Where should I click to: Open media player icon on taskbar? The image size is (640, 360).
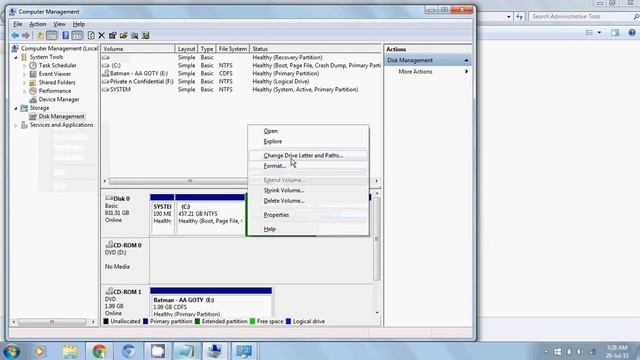pyautogui.click(x=40, y=351)
